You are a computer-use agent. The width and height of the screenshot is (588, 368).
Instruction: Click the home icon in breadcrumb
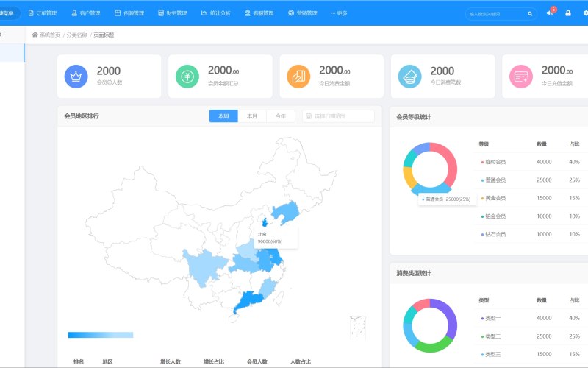pos(35,35)
